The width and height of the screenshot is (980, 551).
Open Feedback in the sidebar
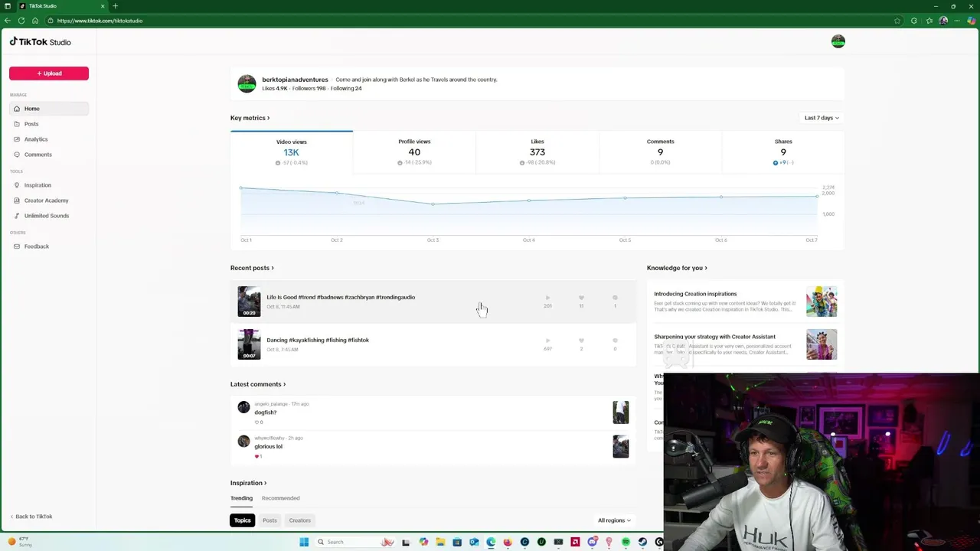point(49,246)
